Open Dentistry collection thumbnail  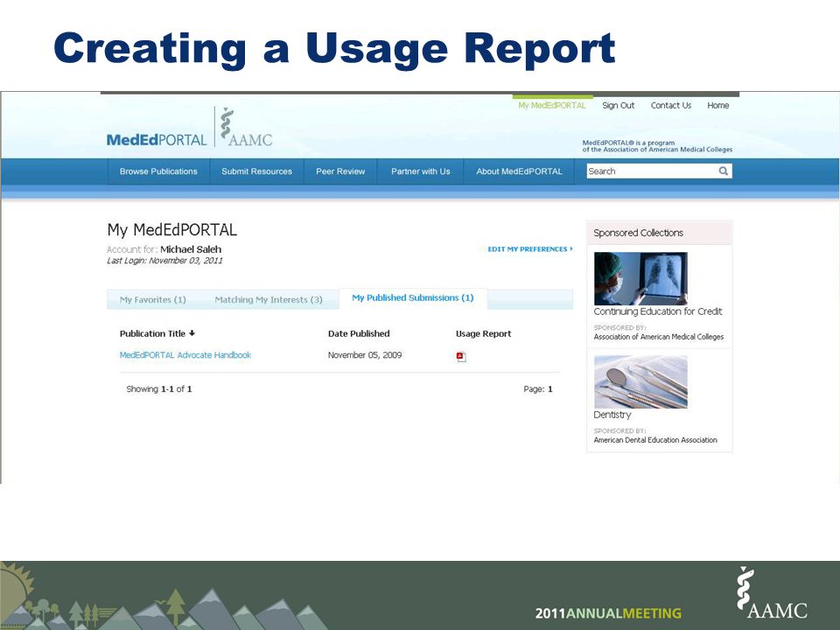[x=640, y=381]
